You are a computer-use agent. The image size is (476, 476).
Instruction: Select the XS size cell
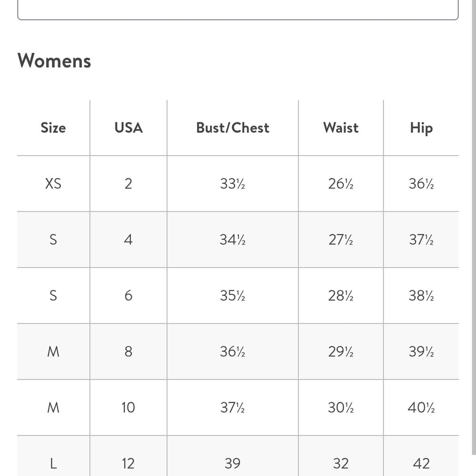(53, 184)
